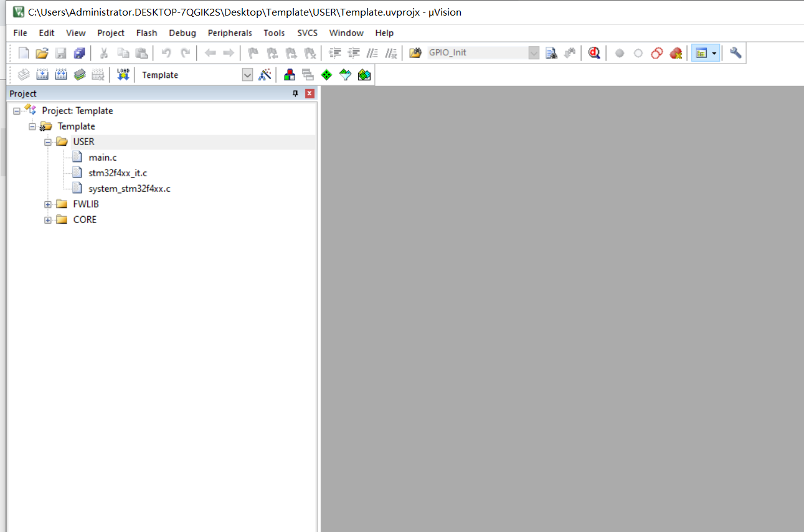Open the Peripherals menu
Viewport: 804px width, 532px height.
pyautogui.click(x=230, y=33)
